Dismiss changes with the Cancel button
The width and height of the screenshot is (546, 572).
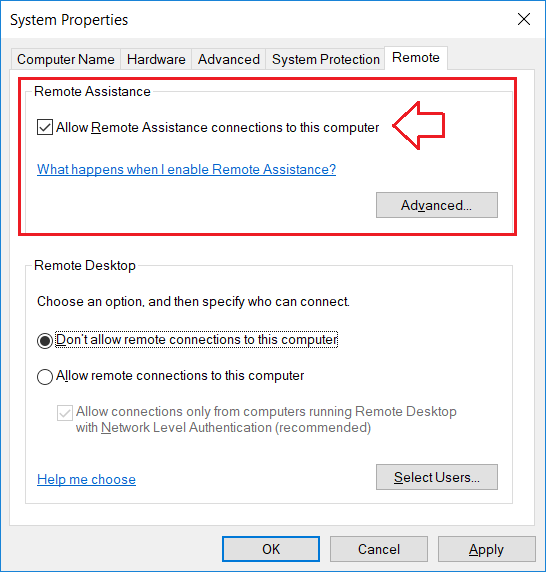coord(379,549)
